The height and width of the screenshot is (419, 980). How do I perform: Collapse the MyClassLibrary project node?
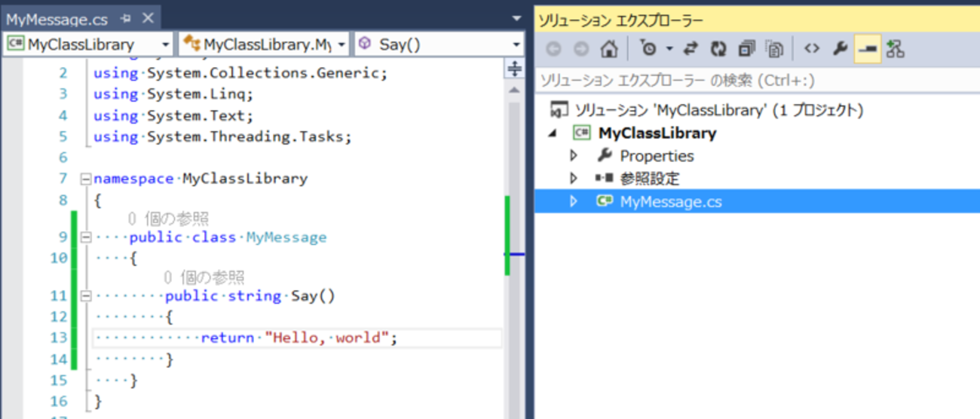553,133
